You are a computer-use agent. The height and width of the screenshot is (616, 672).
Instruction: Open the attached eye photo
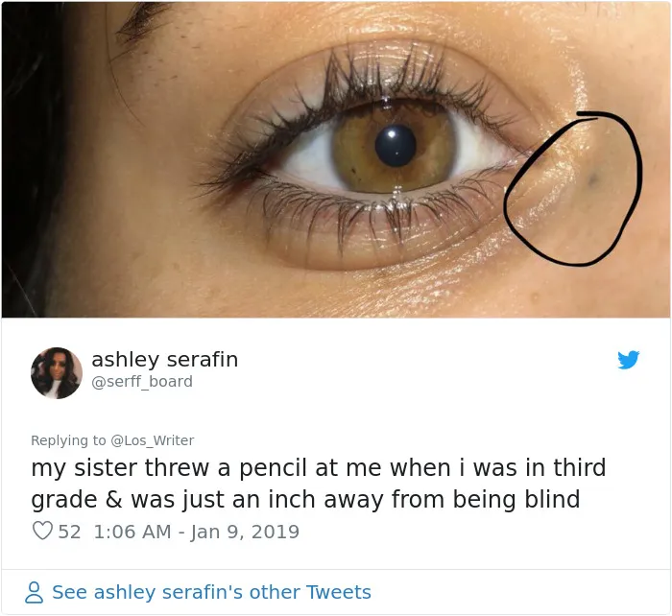[x=336, y=159]
